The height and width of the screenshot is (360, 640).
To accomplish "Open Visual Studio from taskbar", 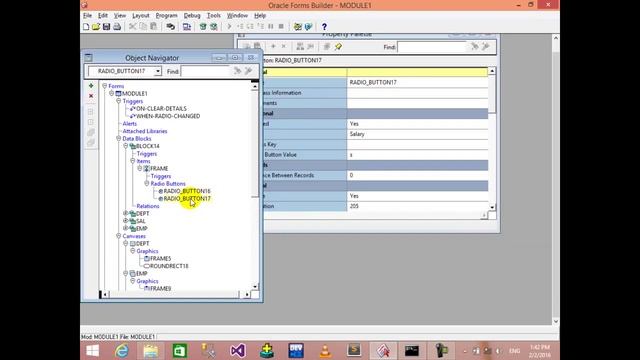I will (238, 351).
